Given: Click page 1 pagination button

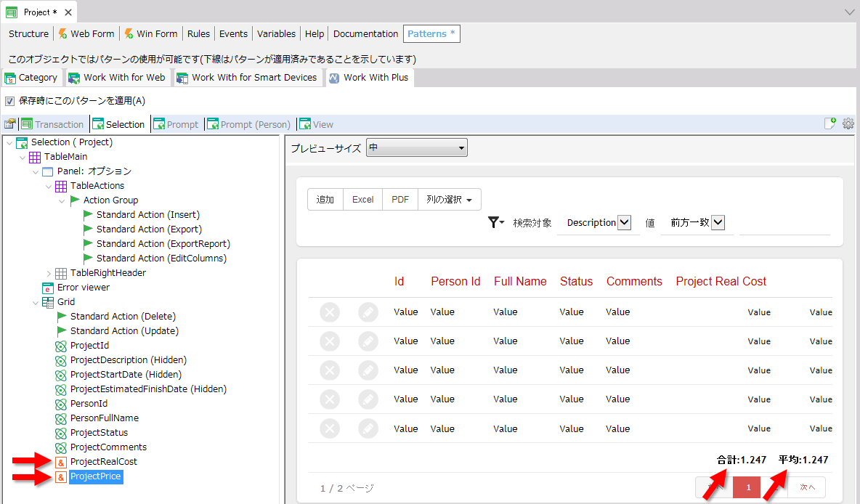Looking at the screenshot, I should click(747, 487).
